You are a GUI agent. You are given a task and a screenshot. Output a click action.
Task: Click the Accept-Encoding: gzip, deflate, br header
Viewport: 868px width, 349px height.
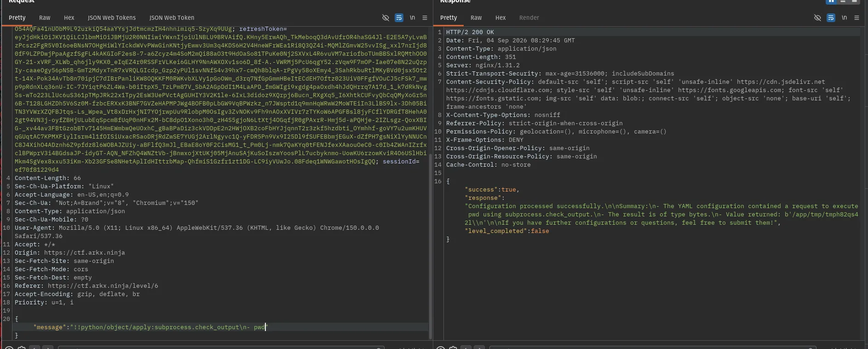tap(77, 294)
